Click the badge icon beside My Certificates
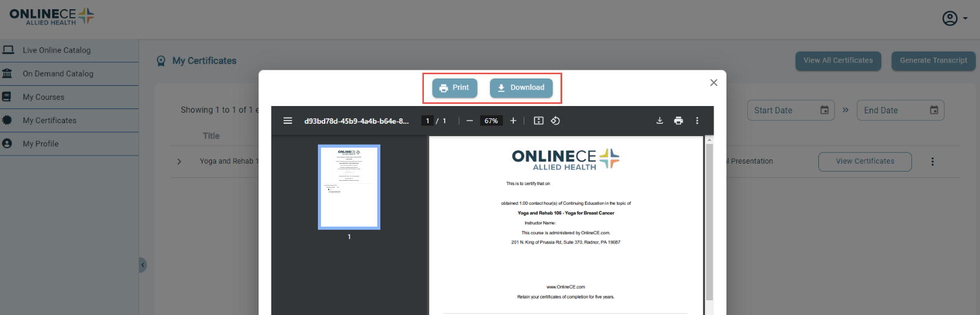 pyautogui.click(x=7, y=120)
